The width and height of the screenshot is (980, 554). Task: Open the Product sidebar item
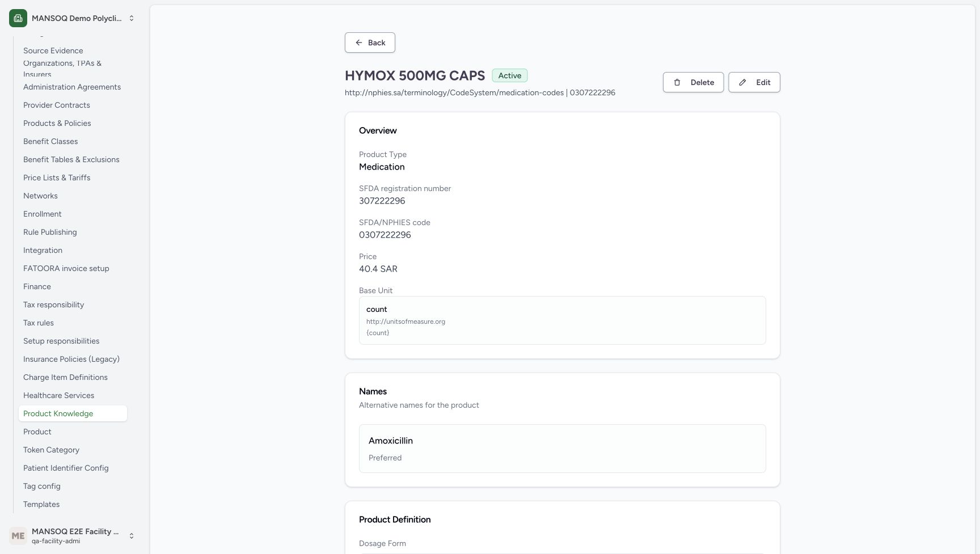tap(37, 432)
